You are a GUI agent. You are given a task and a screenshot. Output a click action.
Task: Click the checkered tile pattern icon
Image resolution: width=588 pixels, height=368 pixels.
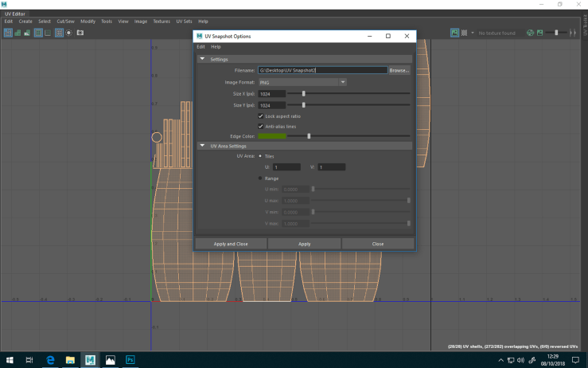[x=465, y=33]
